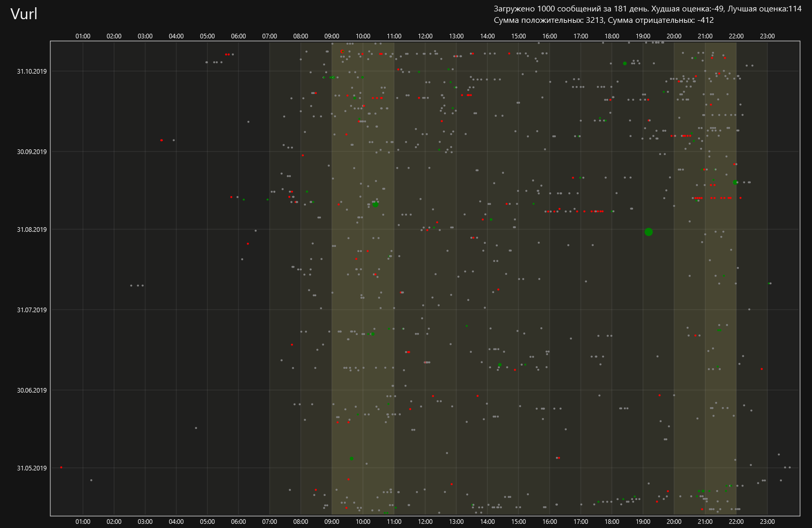Image resolution: width=812 pixels, height=528 pixels.
Task: Click the 31.10.2019 date label
Action: pyautogui.click(x=32, y=71)
